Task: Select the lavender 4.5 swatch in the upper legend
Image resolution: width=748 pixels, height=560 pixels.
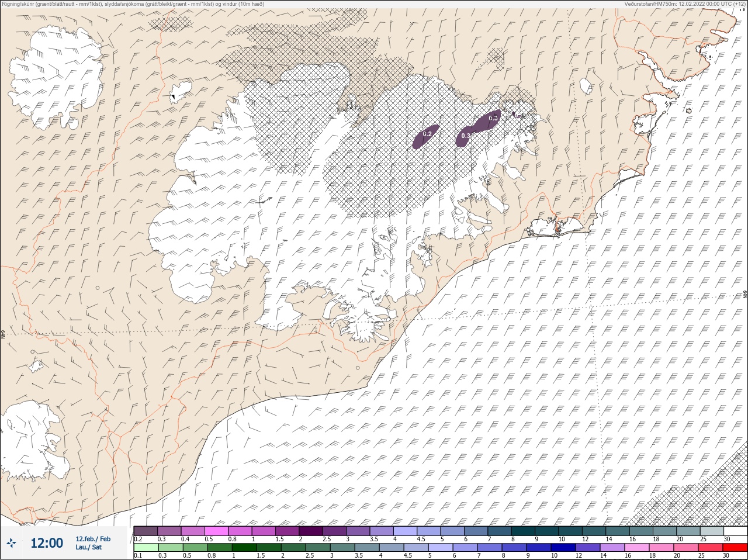Action: [x=429, y=531]
